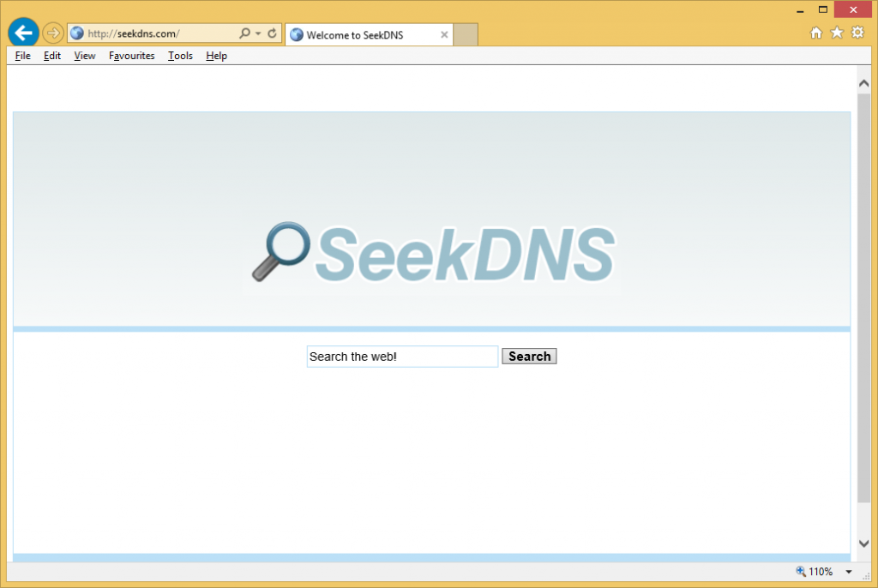Click the Forward arrow button
Image resolution: width=878 pixels, height=588 pixels.
(x=52, y=33)
